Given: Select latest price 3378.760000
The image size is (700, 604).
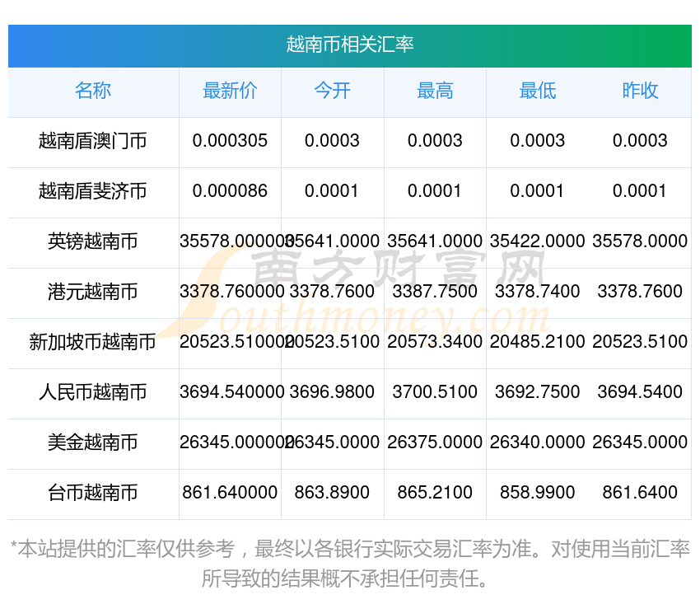Looking at the screenshot, I should point(232,292).
